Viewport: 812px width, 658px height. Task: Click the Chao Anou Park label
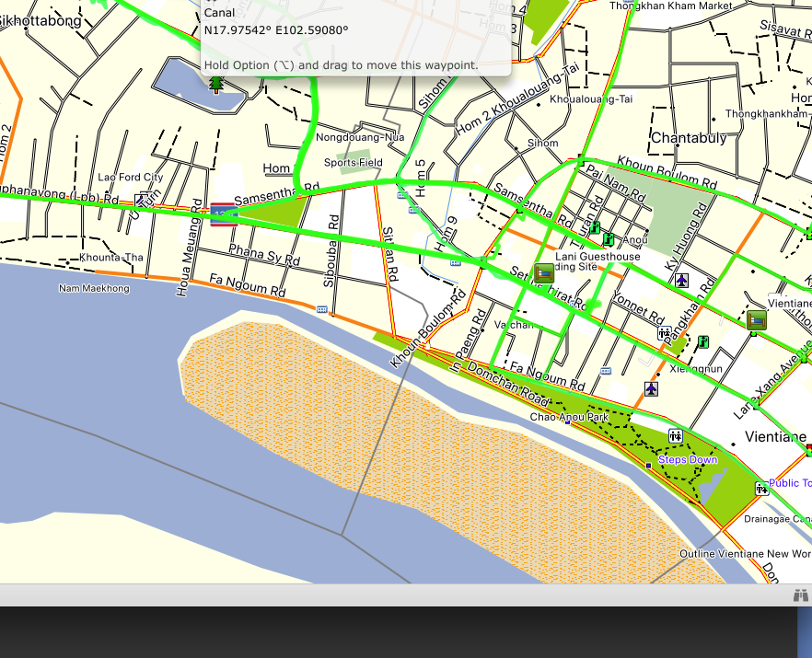pos(569,417)
